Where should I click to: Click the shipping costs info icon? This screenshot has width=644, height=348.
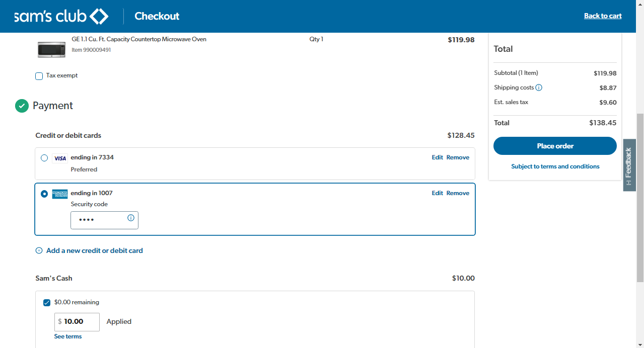pos(539,88)
